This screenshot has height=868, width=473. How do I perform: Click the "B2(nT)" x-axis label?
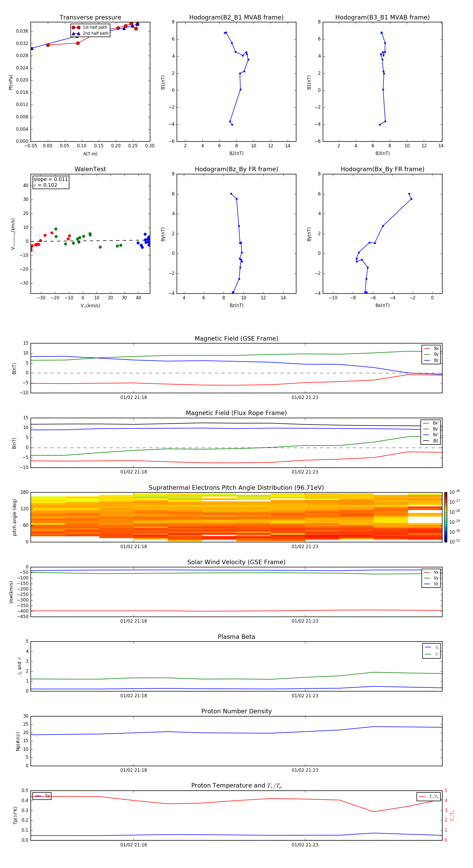pyautogui.click(x=236, y=153)
